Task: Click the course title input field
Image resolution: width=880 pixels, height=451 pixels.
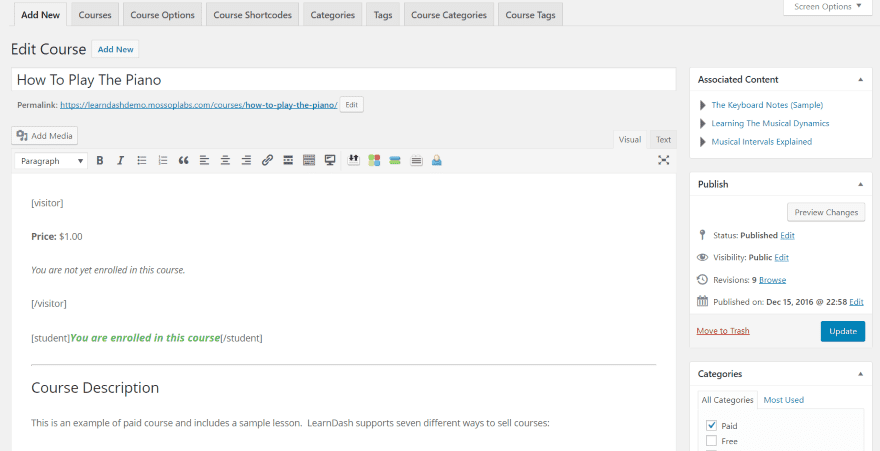Action: 343,80
